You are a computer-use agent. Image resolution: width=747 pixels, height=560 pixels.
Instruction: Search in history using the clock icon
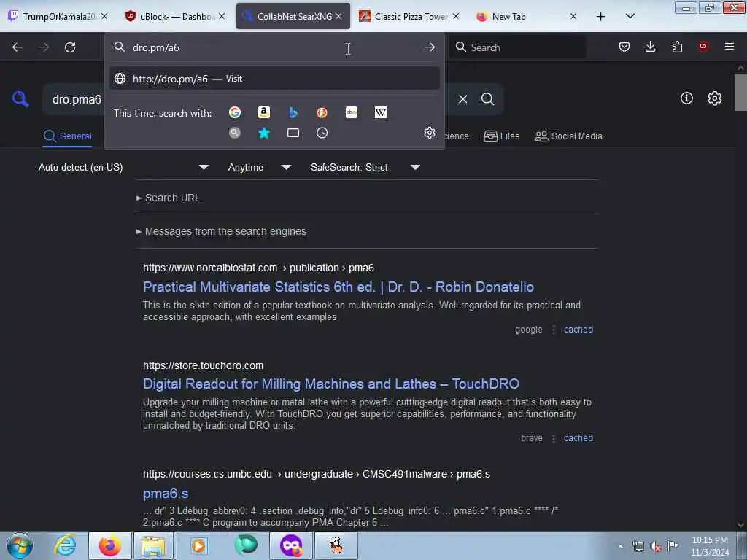[322, 133]
